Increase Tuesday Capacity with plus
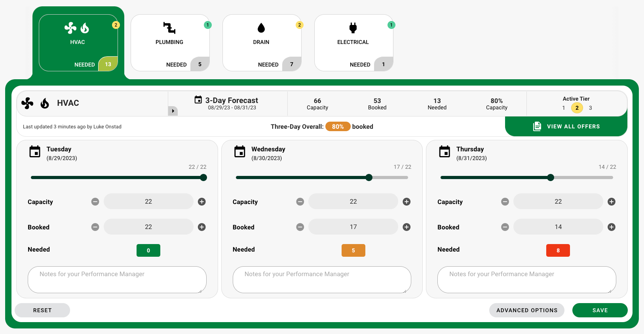 [x=202, y=202]
